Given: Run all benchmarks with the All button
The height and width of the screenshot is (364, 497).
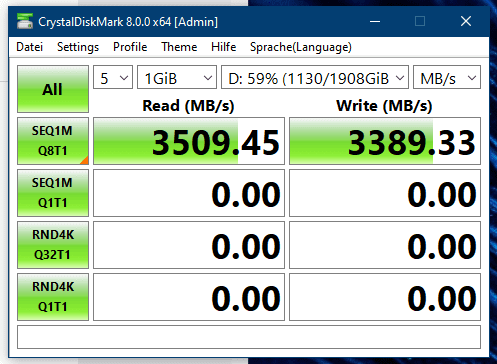Looking at the screenshot, I should coord(53,89).
